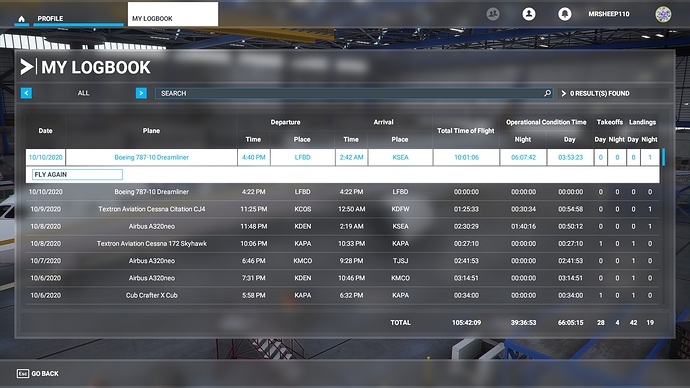
Task: Click the 66:05:15 total day time
Action: tap(570, 322)
